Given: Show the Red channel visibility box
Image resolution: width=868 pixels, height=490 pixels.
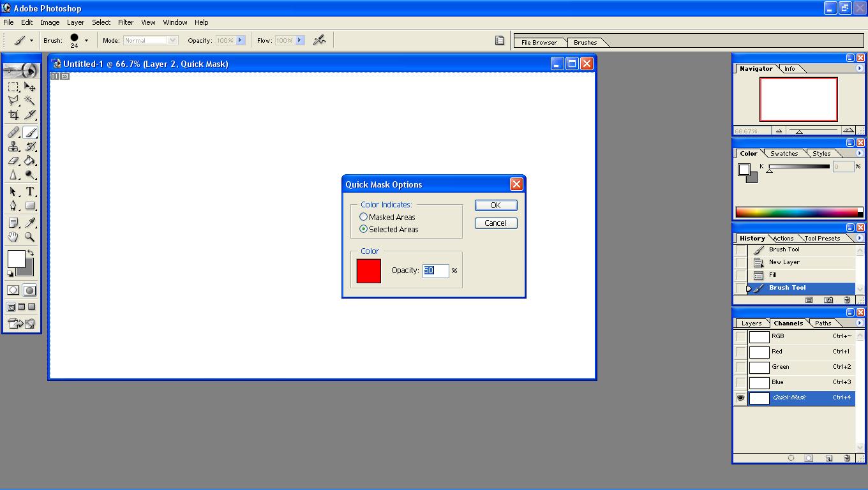Looking at the screenshot, I should (x=740, y=352).
